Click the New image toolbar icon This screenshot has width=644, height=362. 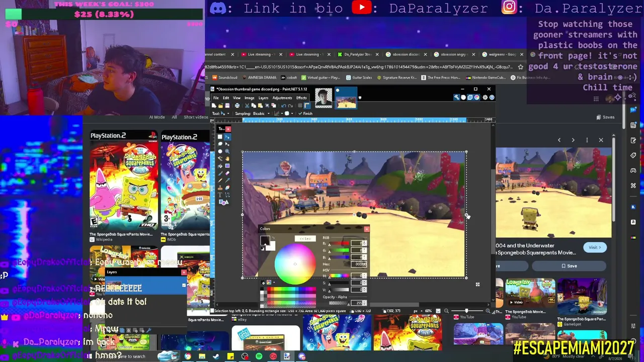[214, 106]
